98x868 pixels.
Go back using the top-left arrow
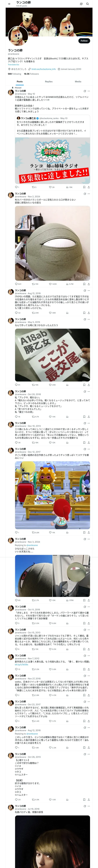pyautogui.click(x=9, y=4)
